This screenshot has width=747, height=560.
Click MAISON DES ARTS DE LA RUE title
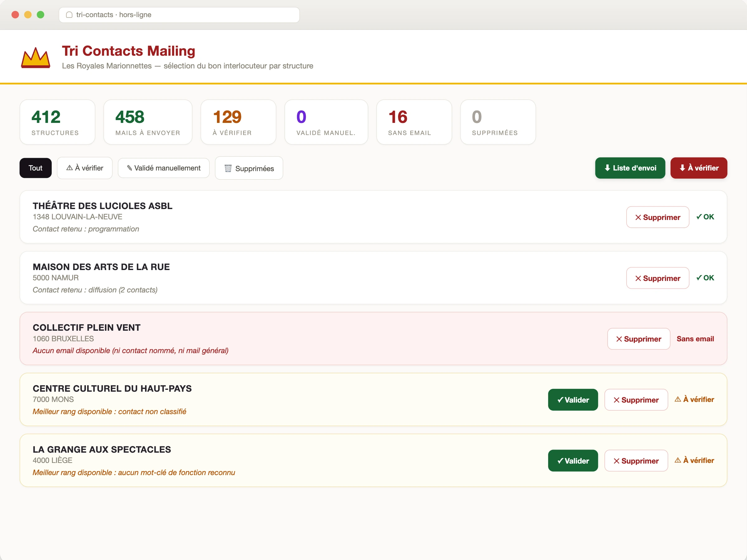pyautogui.click(x=101, y=267)
